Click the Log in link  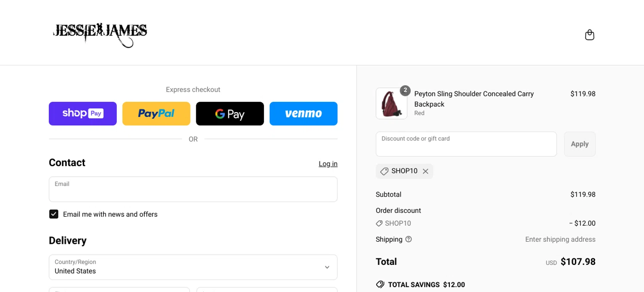(328, 164)
